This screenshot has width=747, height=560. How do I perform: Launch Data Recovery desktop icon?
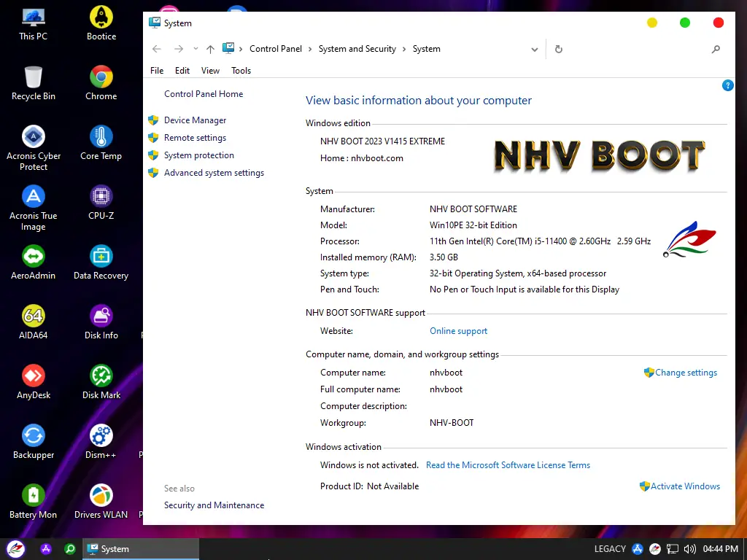coord(101,262)
